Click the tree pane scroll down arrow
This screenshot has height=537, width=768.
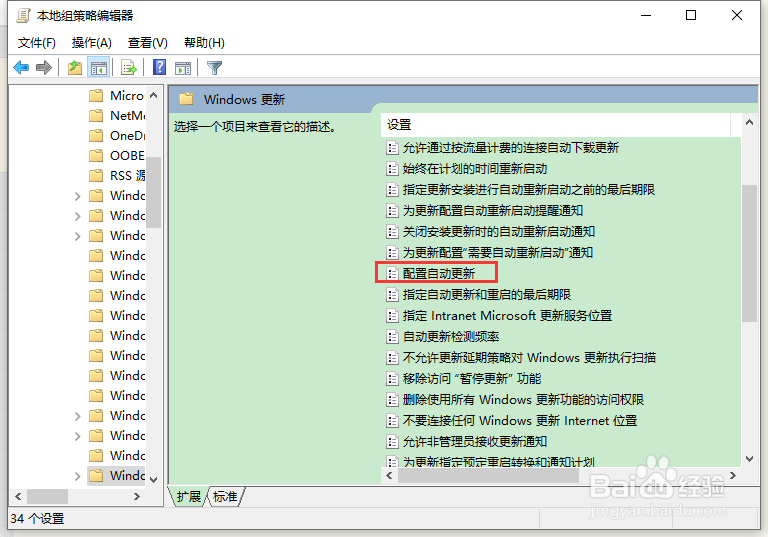tap(153, 480)
